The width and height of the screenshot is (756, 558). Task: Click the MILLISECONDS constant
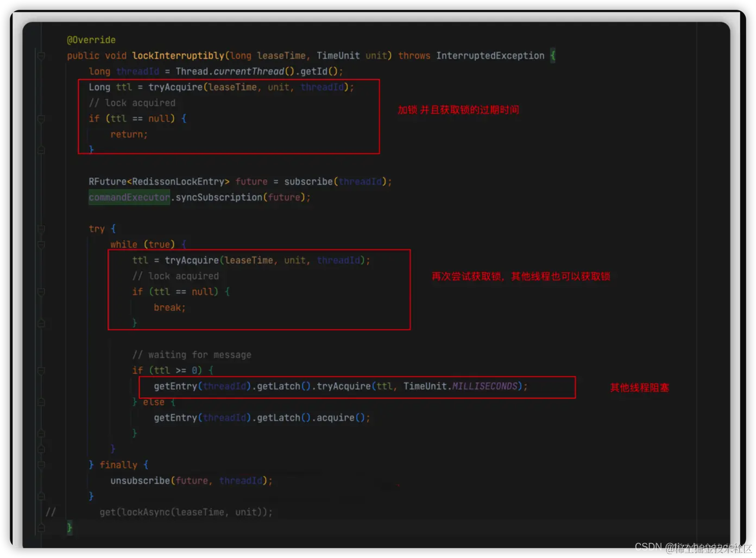[x=484, y=386]
